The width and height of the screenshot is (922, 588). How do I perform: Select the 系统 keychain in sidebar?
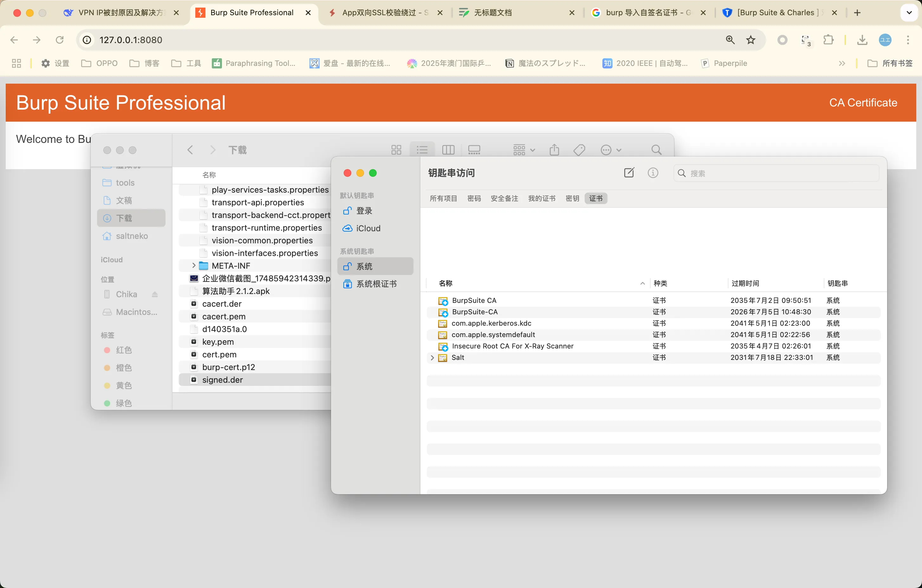point(375,266)
